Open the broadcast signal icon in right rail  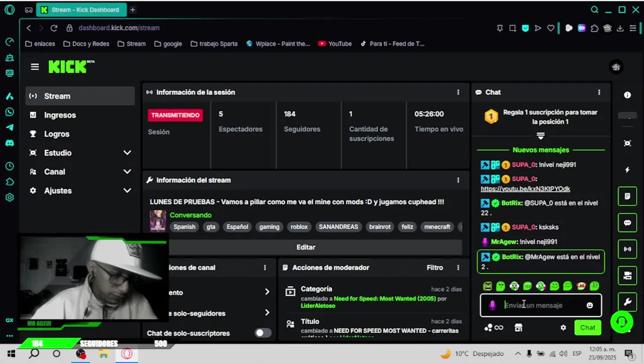[627, 249]
